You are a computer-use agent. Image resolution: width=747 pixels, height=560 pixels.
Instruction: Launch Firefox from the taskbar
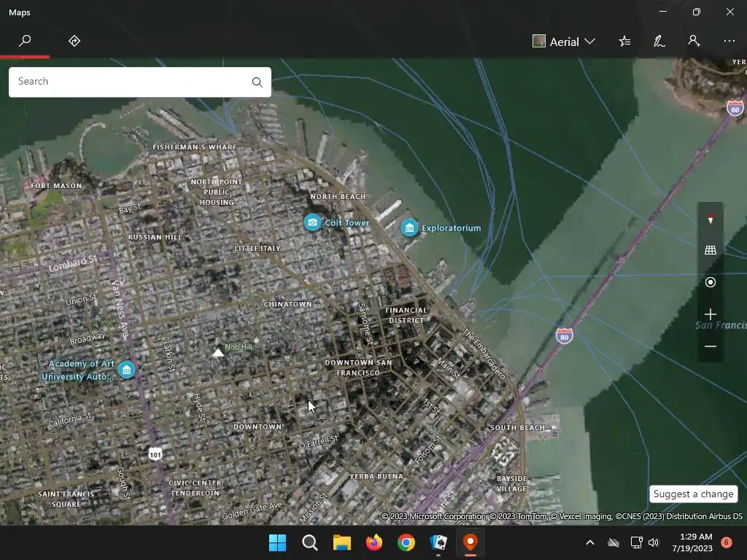[374, 542]
